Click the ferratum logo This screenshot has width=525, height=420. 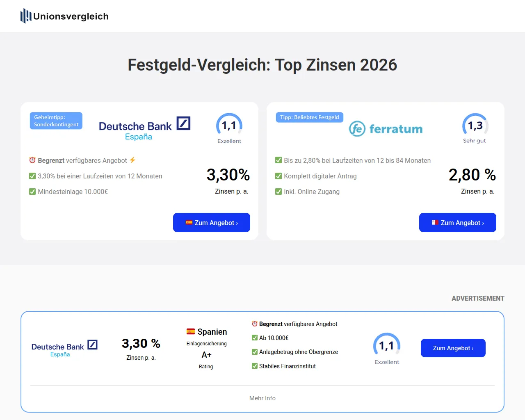(x=386, y=129)
